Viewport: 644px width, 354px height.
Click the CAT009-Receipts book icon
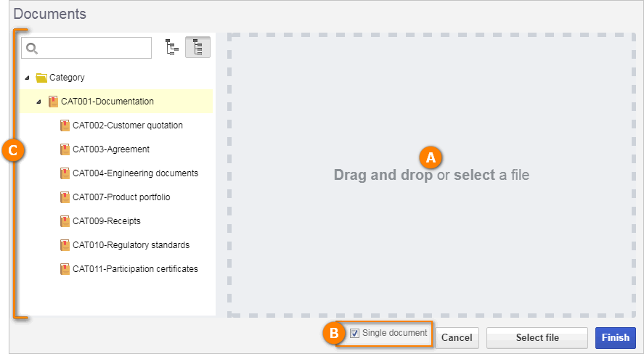65,221
